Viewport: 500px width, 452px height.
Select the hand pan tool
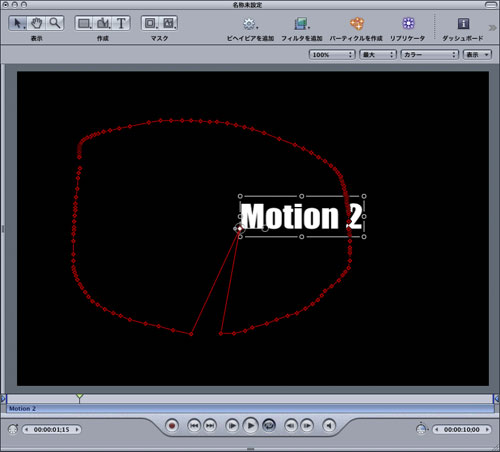[36, 23]
